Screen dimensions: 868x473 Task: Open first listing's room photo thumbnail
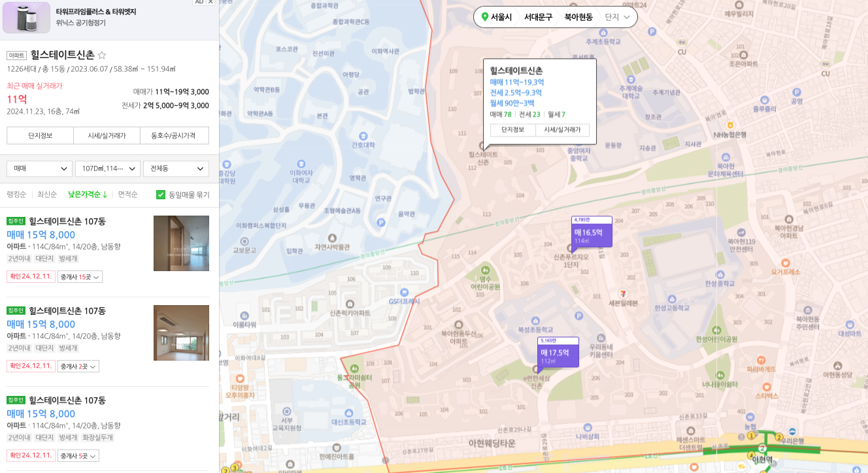181,243
